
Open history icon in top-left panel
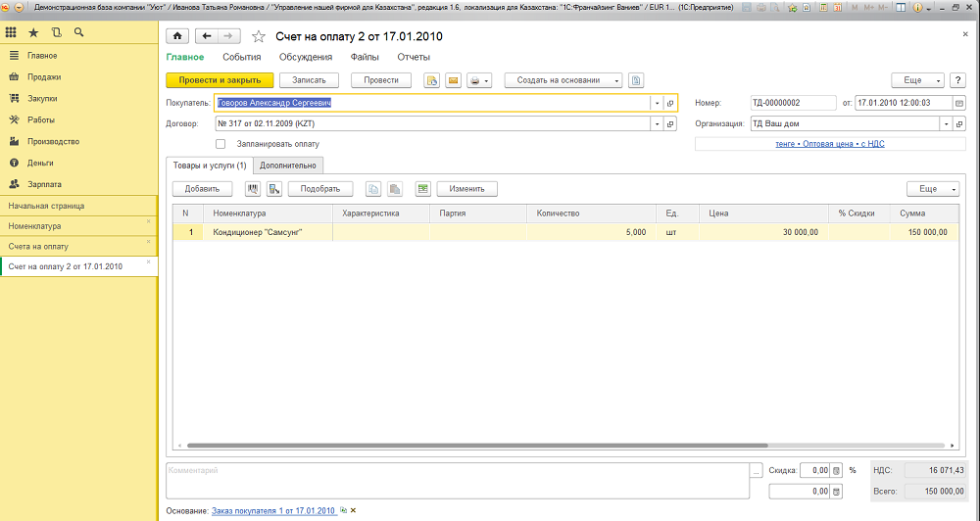(x=56, y=32)
